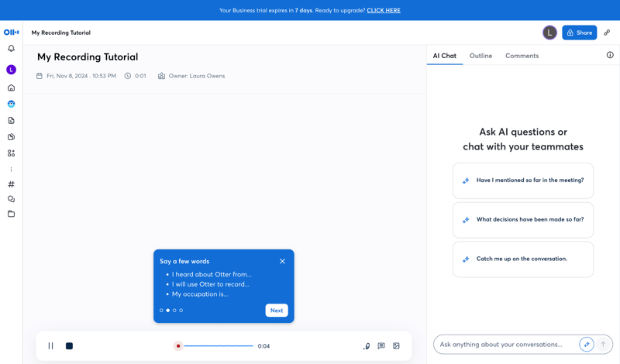Image resolution: width=620 pixels, height=364 pixels.
Task: Click 'Owner: Laura Owens' label
Action: click(x=197, y=76)
